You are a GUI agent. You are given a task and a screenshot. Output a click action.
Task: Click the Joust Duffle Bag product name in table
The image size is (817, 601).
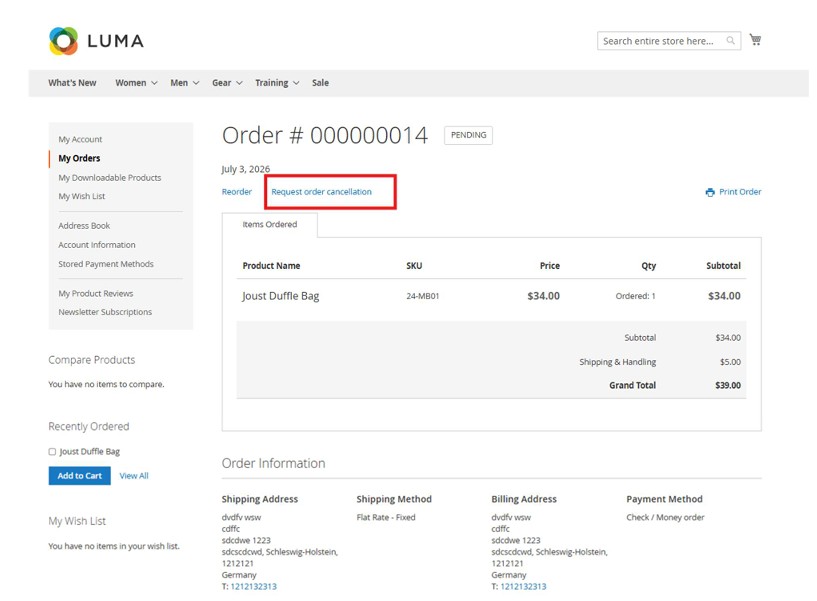point(281,296)
